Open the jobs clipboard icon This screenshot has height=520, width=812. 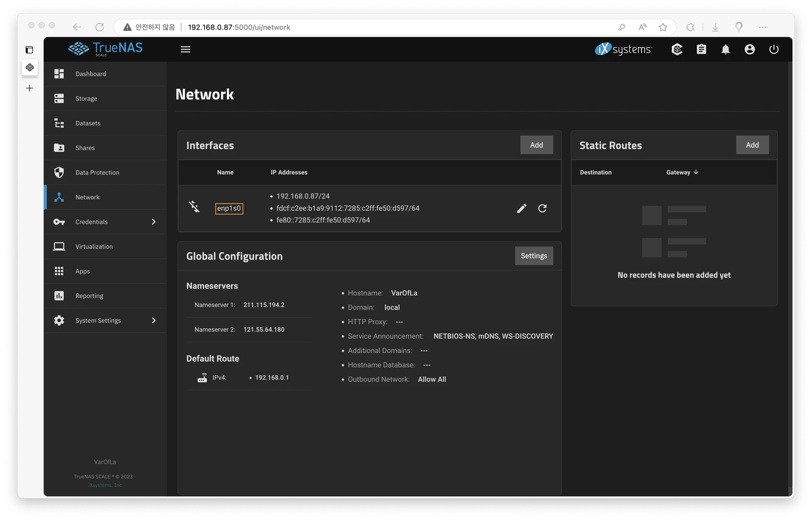701,50
